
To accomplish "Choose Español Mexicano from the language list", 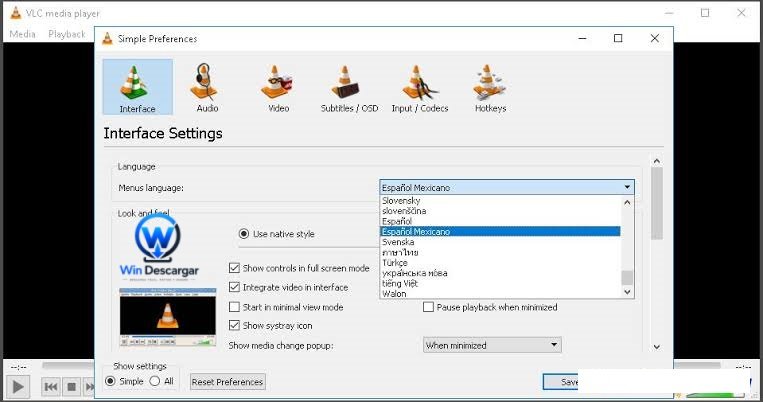I will [500, 232].
